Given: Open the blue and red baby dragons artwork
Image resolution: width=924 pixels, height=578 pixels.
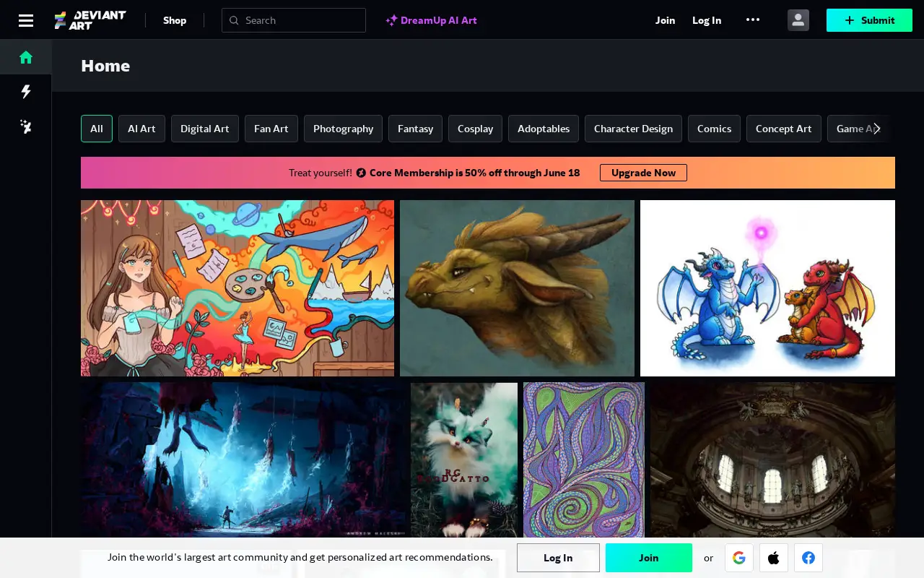Looking at the screenshot, I should point(767,288).
